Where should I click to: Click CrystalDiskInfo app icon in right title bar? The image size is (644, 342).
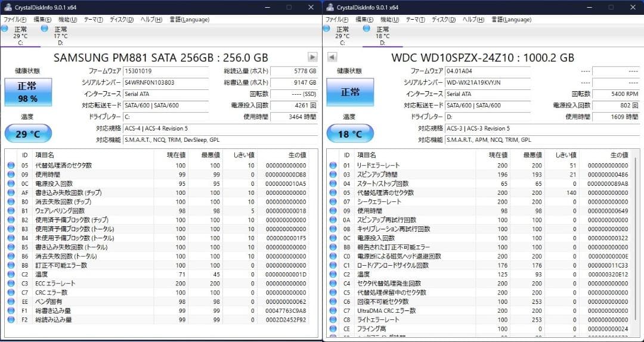click(x=329, y=7)
